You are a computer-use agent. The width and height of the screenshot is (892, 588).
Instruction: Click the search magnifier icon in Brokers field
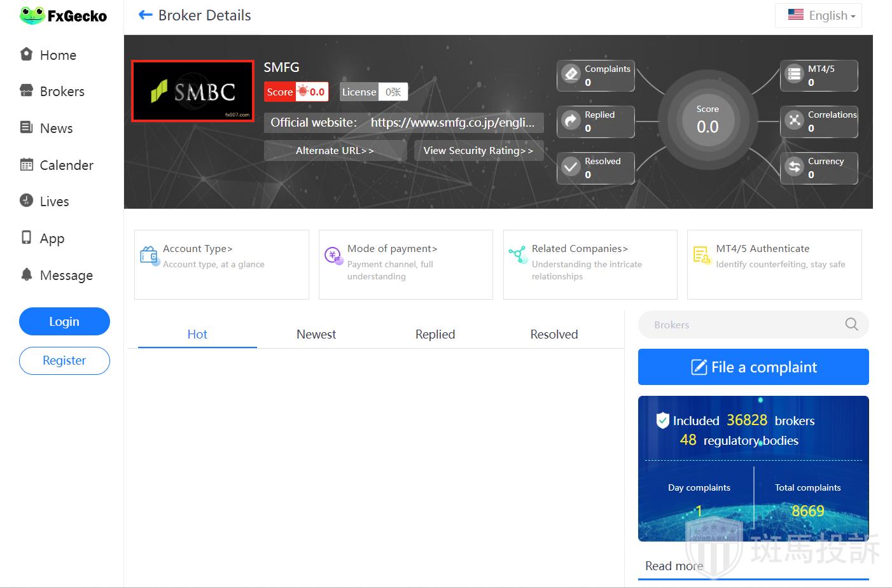tap(851, 325)
